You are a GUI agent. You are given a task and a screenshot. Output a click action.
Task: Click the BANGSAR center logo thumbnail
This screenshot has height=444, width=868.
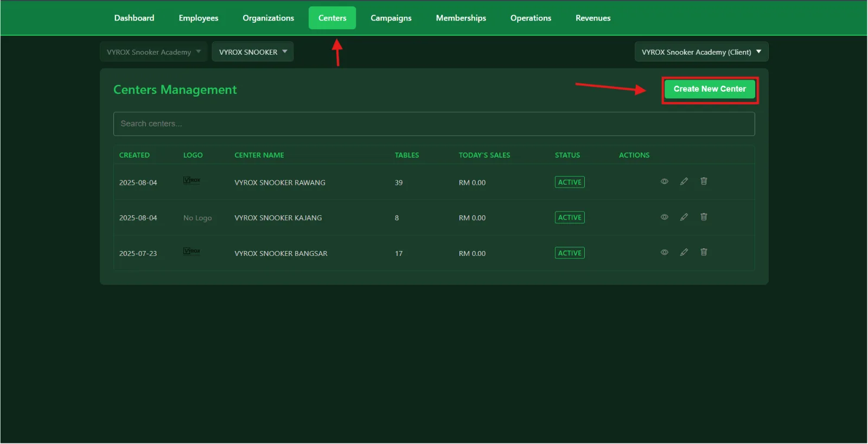point(192,251)
